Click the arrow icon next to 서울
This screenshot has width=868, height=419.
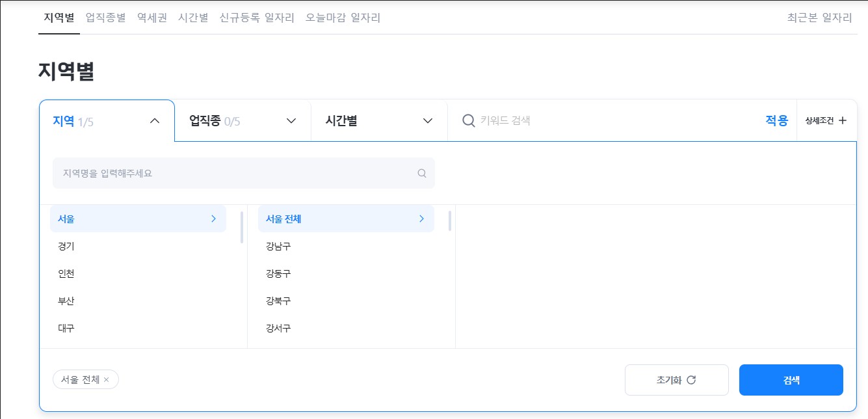tap(213, 219)
